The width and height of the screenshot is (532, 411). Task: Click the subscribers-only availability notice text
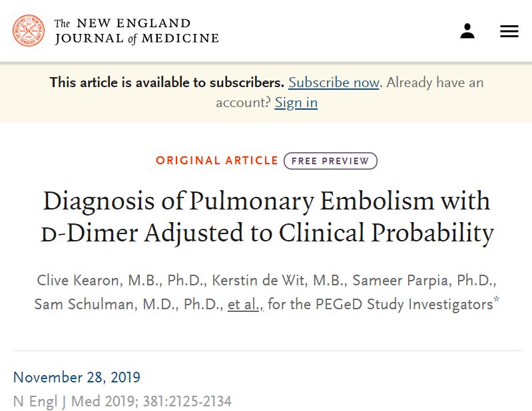(x=166, y=82)
